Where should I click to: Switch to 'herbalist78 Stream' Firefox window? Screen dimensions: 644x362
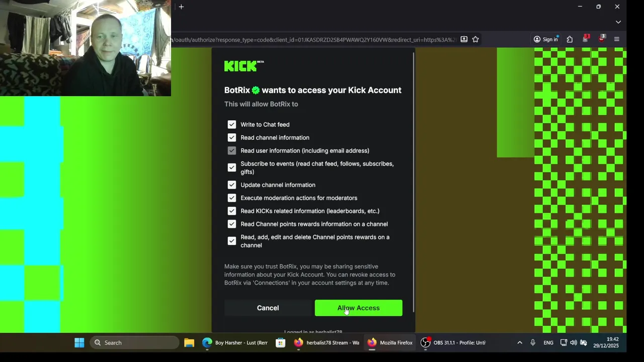click(x=327, y=342)
